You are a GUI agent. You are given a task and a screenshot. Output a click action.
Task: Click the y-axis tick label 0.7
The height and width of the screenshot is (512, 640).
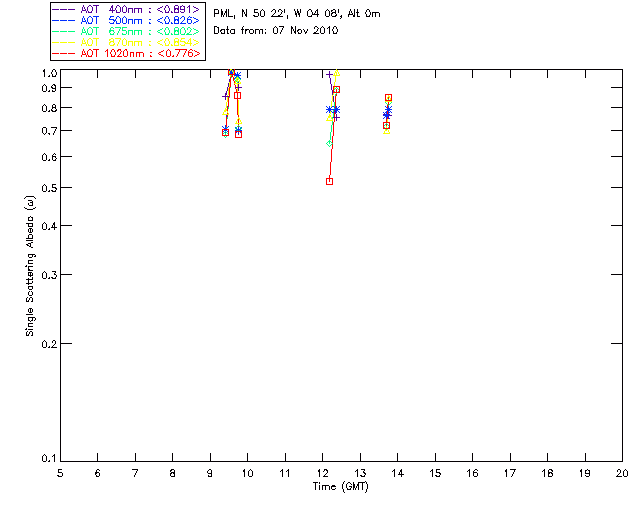[49, 131]
